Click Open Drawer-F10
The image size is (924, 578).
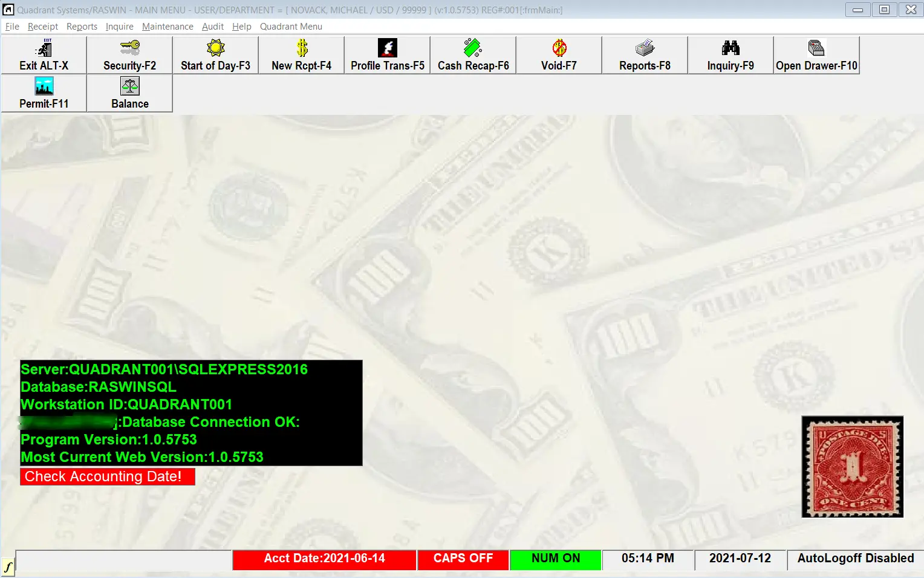tap(816, 55)
